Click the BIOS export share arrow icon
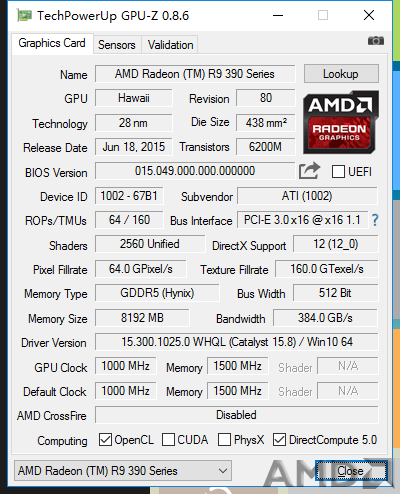The width and height of the screenshot is (400, 494). pos(309,170)
